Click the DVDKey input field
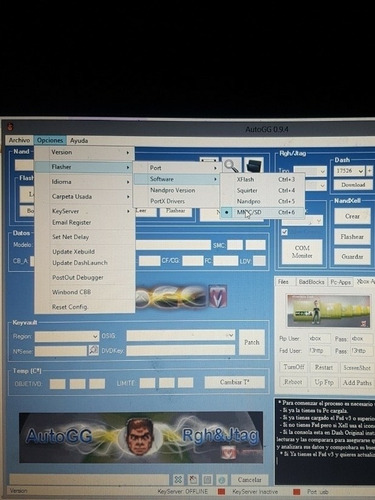This screenshot has width=375, height=500. [x=181, y=350]
